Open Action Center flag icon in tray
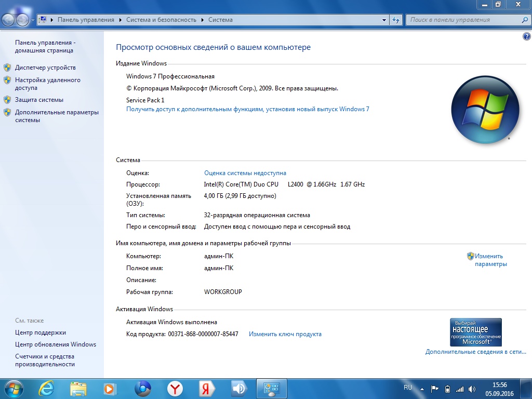 tap(435, 389)
